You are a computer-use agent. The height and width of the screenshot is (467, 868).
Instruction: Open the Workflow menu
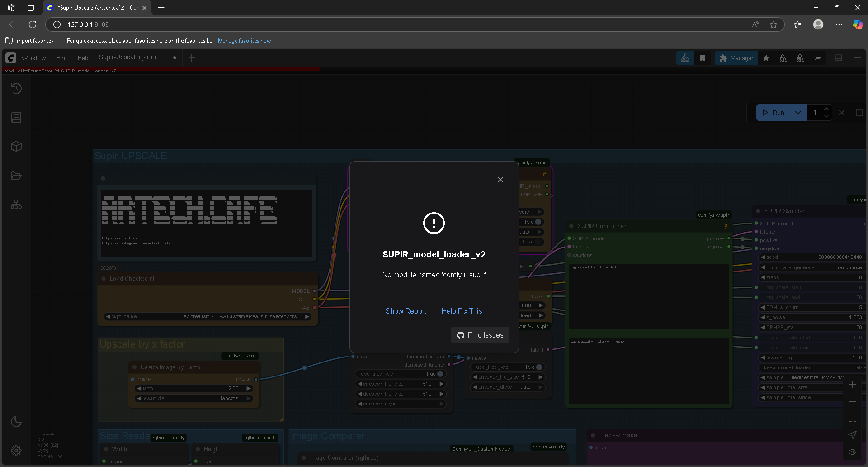(x=33, y=58)
